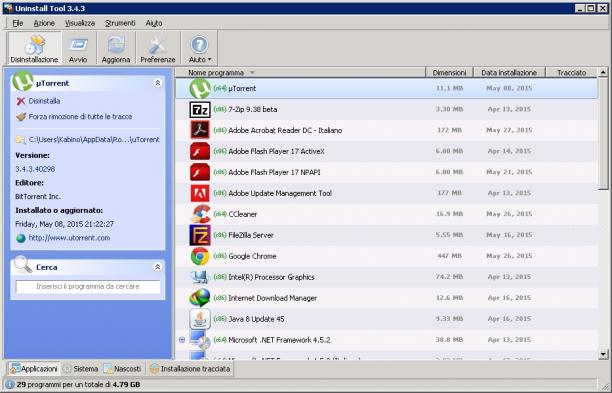This screenshot has height=393, width=612.
Task: Click the scroll up arrow of program list
Action: (603, 72)
